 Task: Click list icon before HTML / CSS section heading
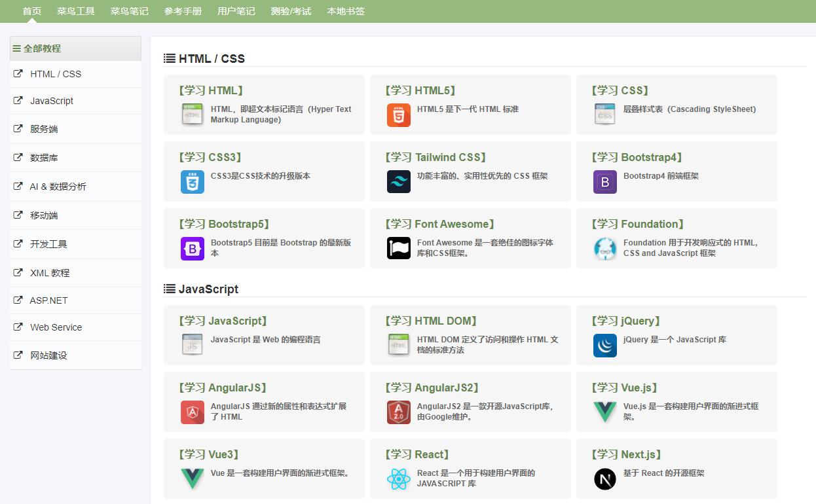pyautogui.click(x=169, y=58)
